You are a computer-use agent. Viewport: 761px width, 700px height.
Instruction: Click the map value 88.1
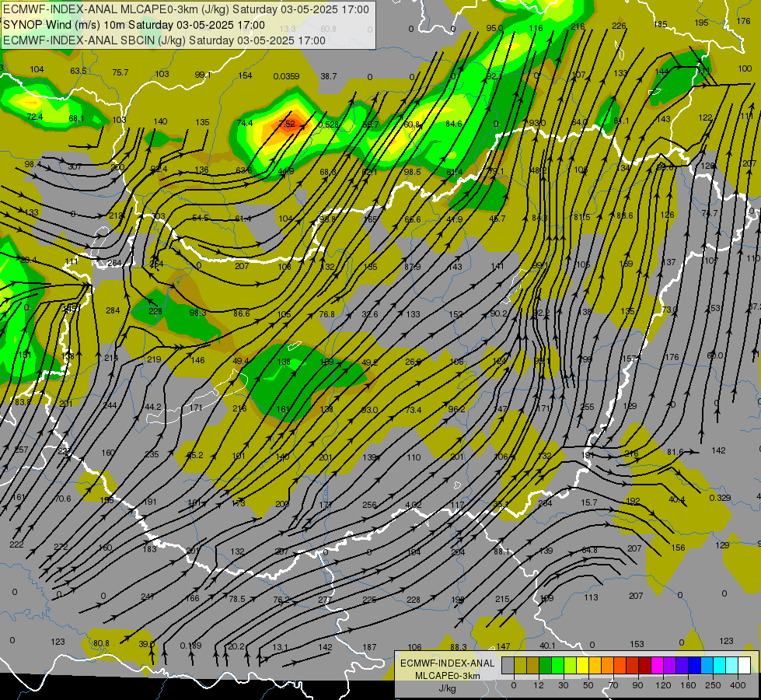point(502,551)
